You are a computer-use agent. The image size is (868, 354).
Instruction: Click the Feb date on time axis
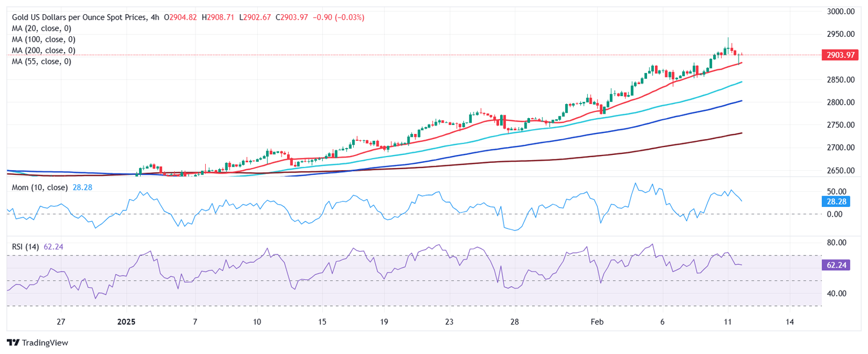(596, 322)
